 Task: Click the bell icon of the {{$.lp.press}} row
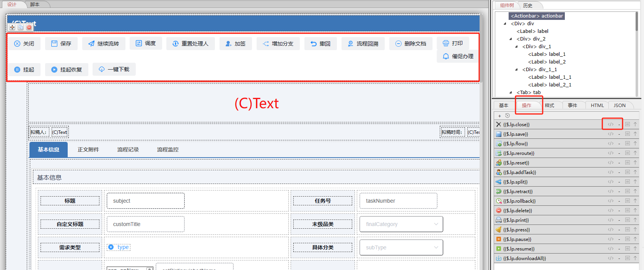tap(499, 229)
